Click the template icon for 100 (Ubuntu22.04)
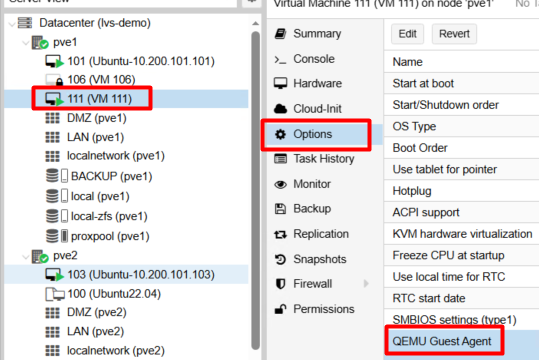This screenshot has width=539, height=360. (x=55, y=294)
